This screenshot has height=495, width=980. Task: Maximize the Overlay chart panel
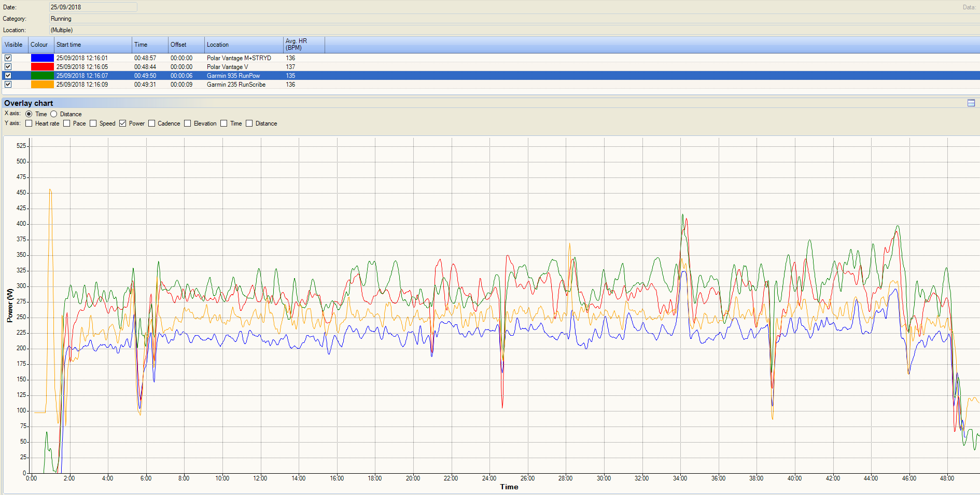tap(971, 103)
